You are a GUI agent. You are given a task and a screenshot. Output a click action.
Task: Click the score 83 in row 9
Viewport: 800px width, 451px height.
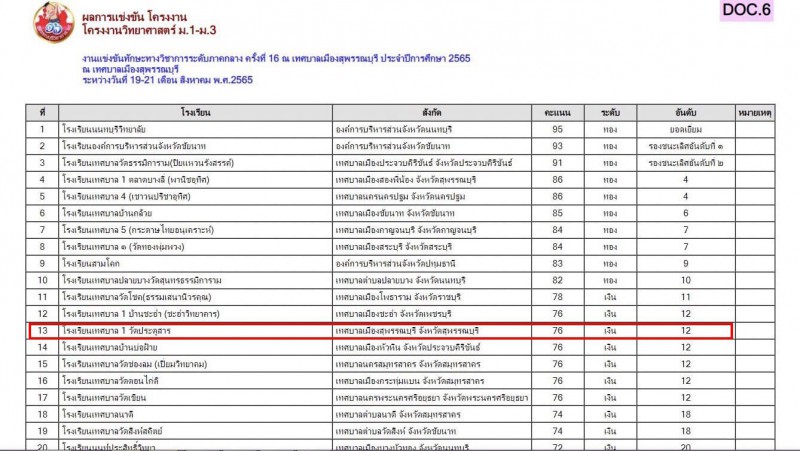point(558,264)
